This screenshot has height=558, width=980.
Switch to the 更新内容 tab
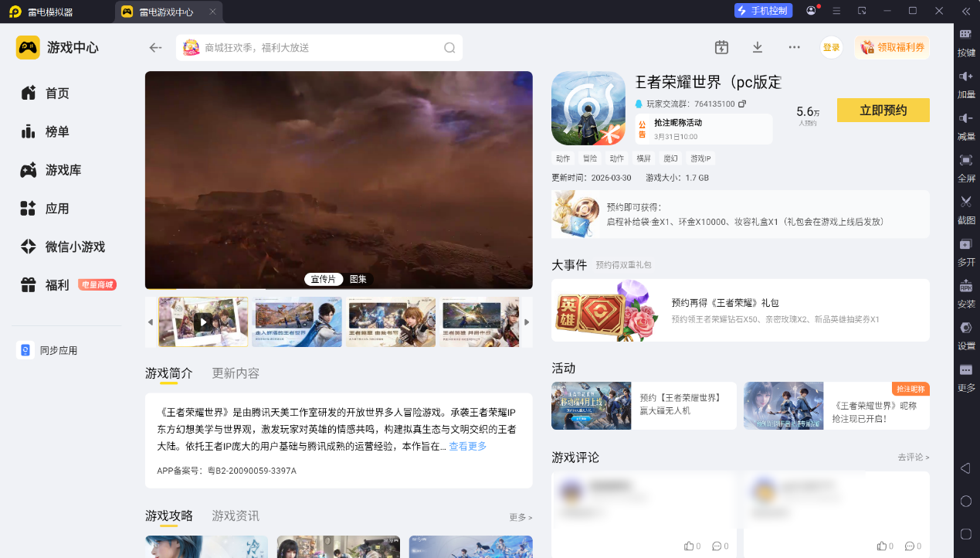[236, 373]
